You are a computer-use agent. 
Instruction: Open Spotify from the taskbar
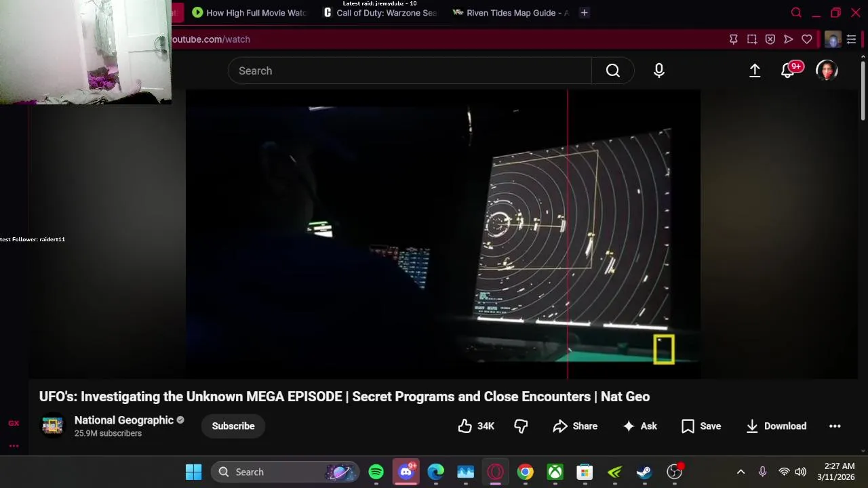(376, 472)
